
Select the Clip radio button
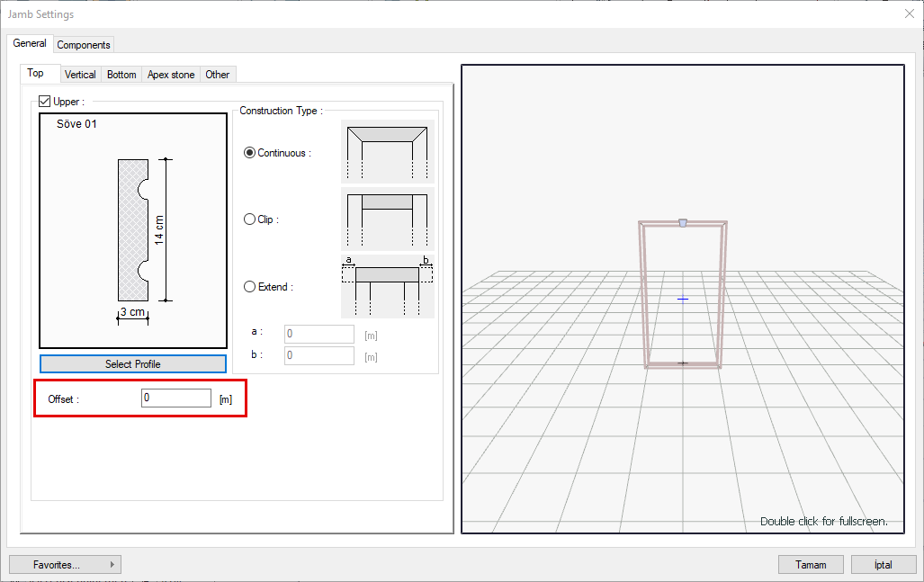coord(250,219)
